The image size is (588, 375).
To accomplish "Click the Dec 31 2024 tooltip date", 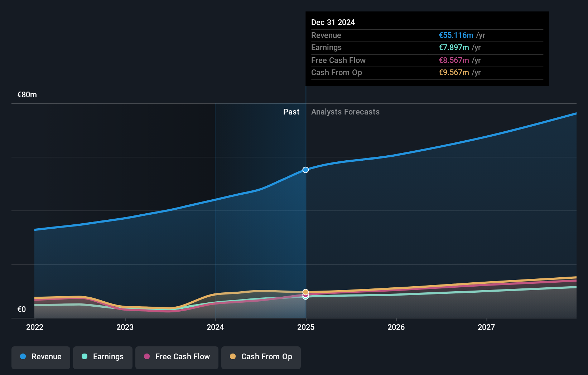I will (333, 23).
